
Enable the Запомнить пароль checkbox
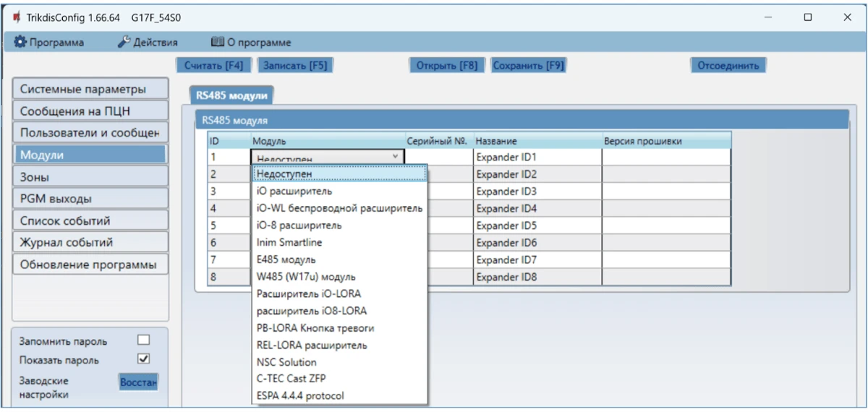click(143, 340)
